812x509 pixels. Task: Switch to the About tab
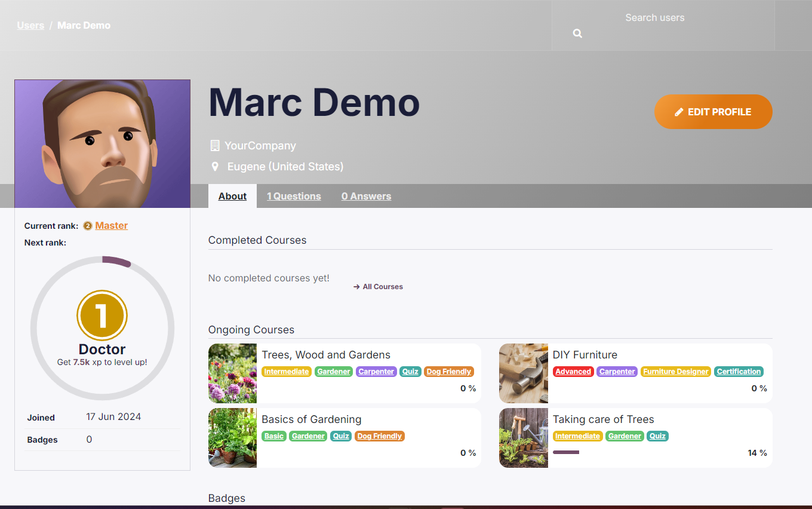232,196
